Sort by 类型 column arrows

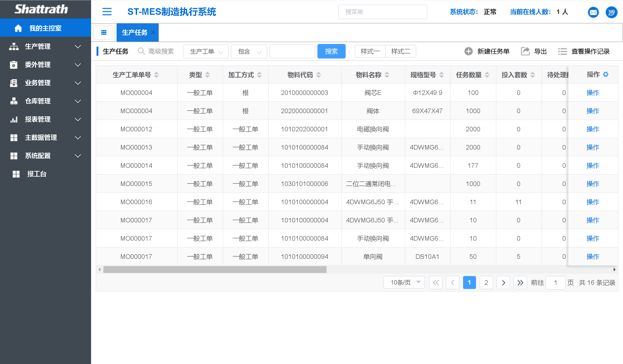[207, 75]
